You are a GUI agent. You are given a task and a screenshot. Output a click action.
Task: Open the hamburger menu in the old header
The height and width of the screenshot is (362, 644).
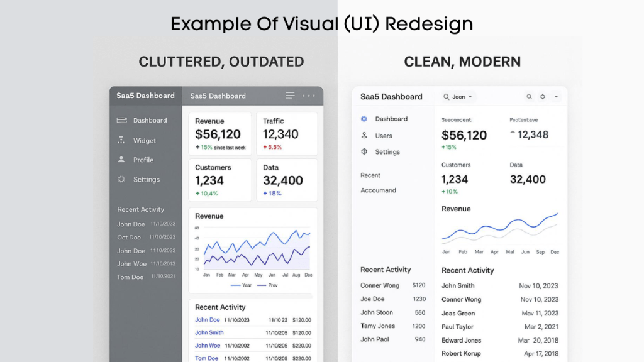[x=289, y=96]
